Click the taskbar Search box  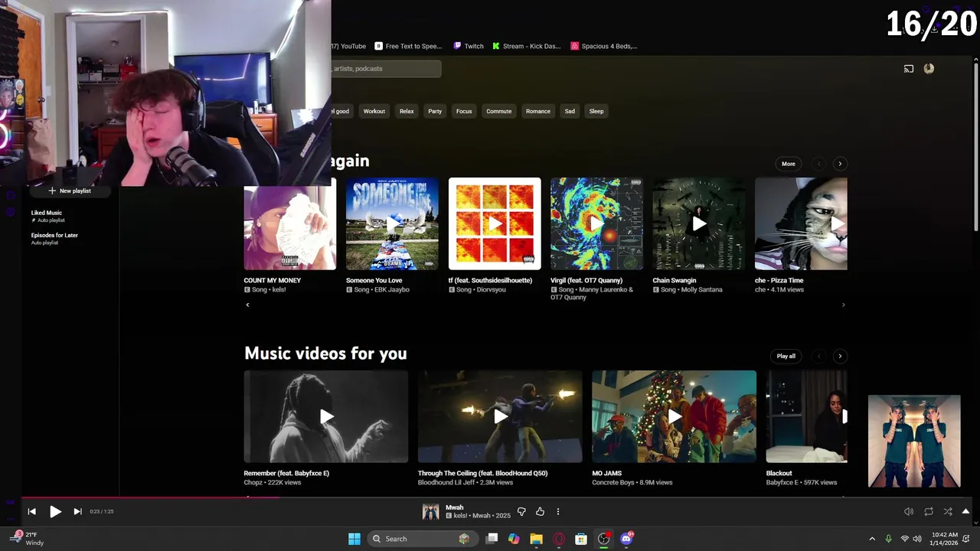pos(422,539)
